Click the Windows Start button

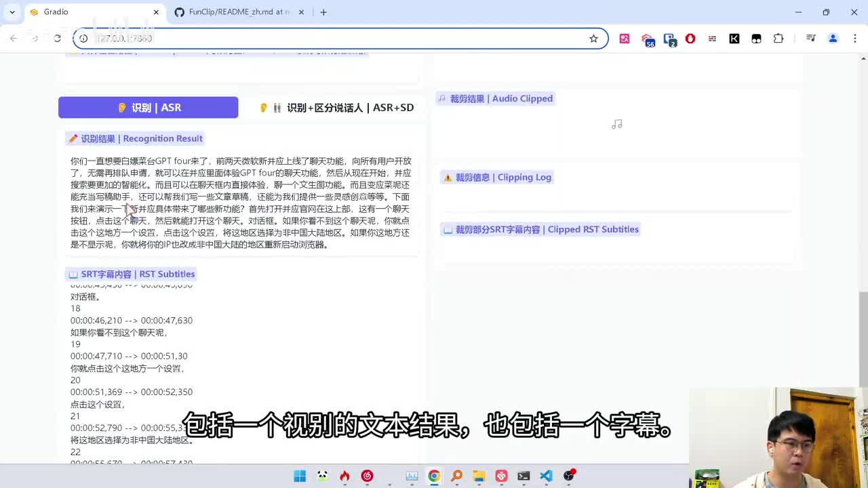coord(300,476)
